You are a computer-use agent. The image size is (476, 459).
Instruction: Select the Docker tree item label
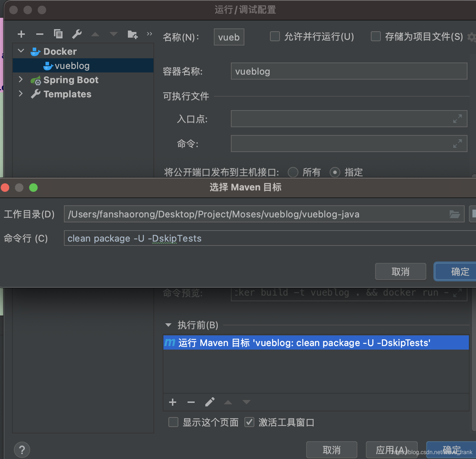pyautogui.click(x=60, y=52)
